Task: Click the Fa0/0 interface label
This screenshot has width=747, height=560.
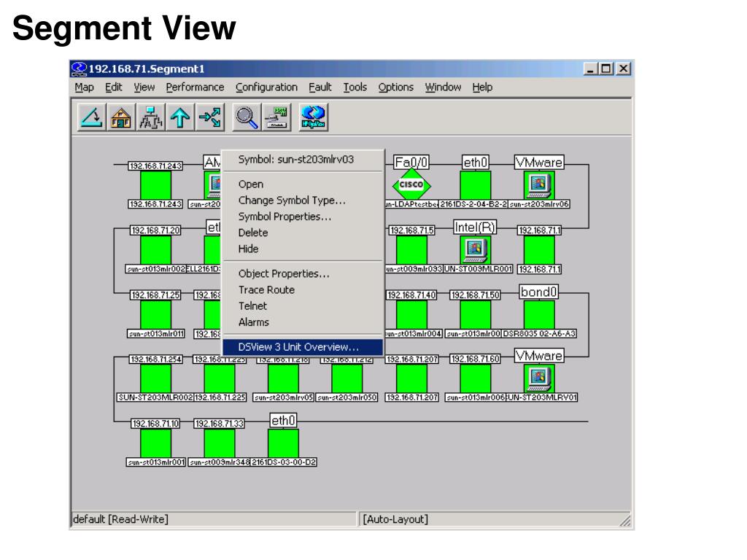Action: tap(411, 163)
